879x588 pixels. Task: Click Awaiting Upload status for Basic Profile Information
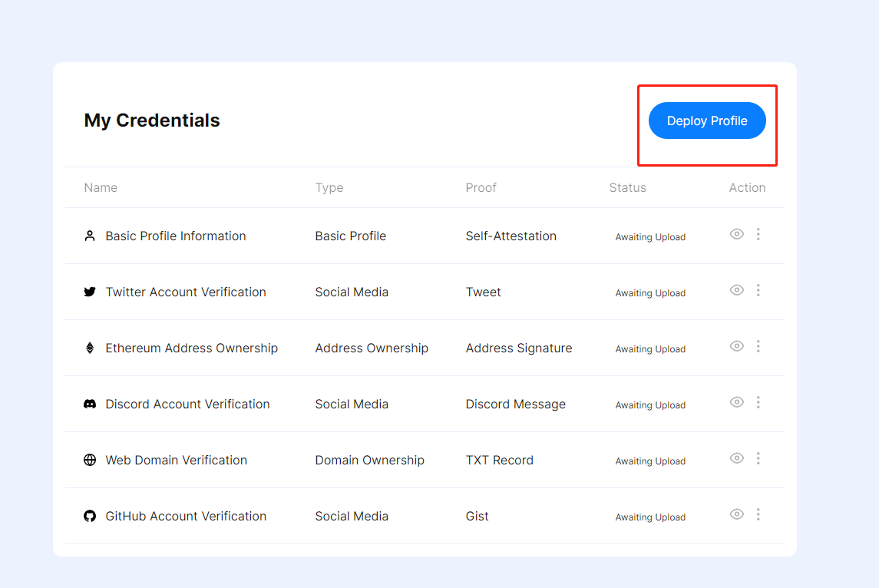[650, 237]
